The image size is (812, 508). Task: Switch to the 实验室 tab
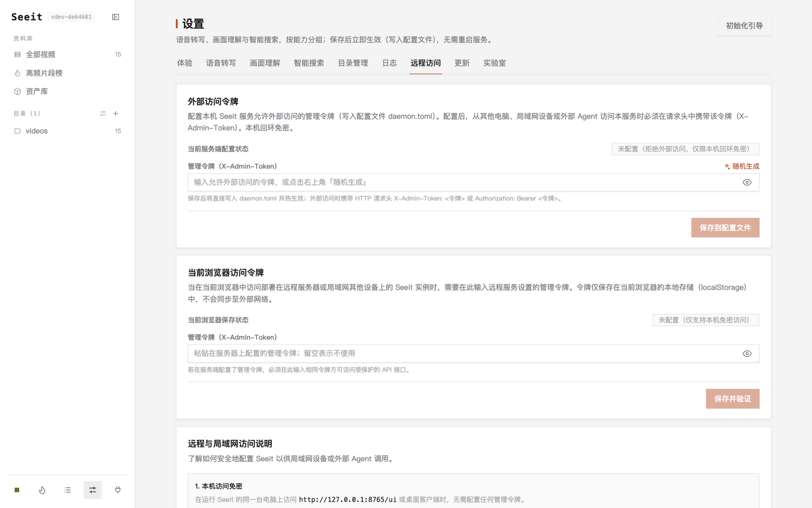pyautogui.click(x=495, y=63)
